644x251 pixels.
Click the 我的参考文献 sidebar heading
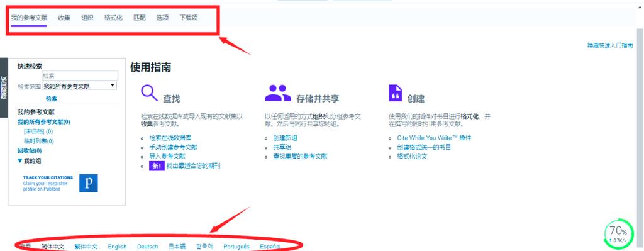(x=36, y=112)
